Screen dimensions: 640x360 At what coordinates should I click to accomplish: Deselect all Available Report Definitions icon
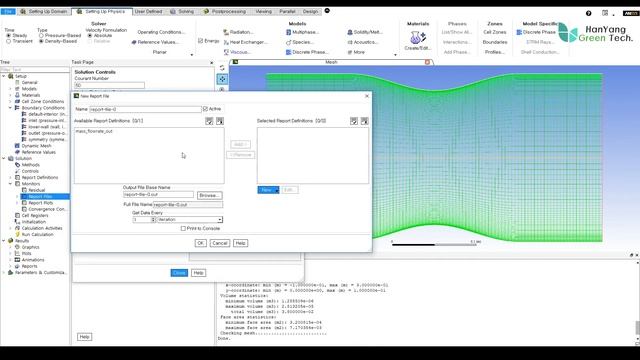(220, 121)
